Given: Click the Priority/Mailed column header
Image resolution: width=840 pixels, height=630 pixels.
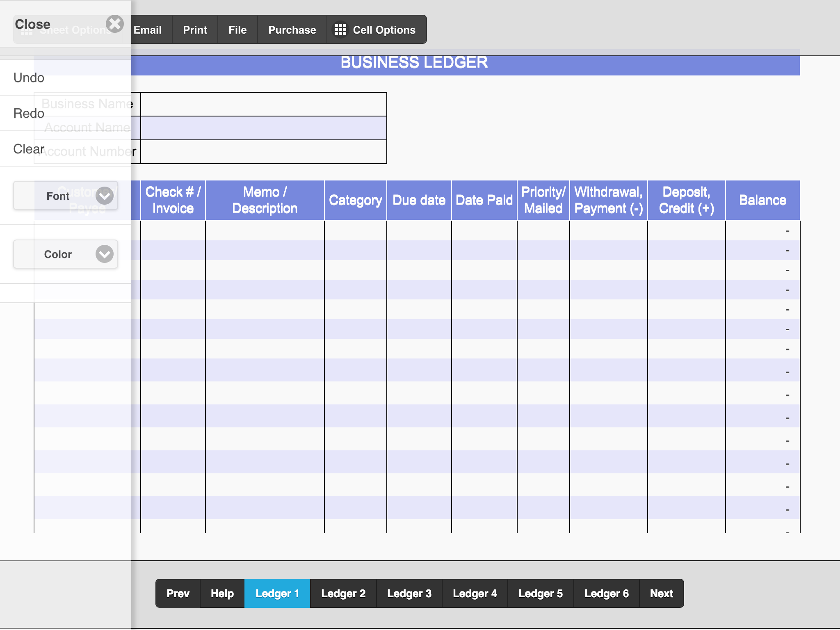Looking at the screenshot, I should pos(543,200).
